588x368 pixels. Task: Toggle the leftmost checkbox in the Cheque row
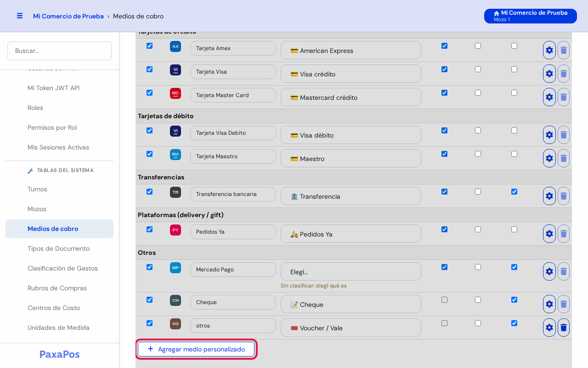149,300
